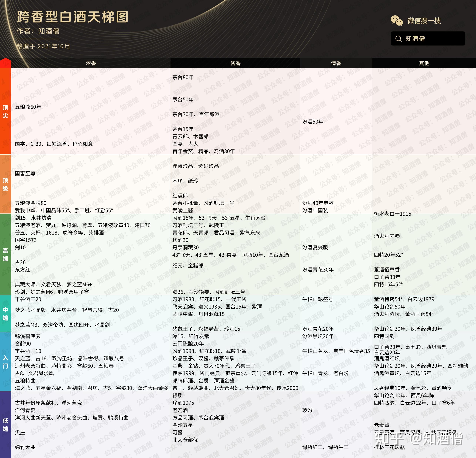The height and width of the screenshot is (458, 476).
Task: Click the purple 低端 tier label
Action: (5, 425)
